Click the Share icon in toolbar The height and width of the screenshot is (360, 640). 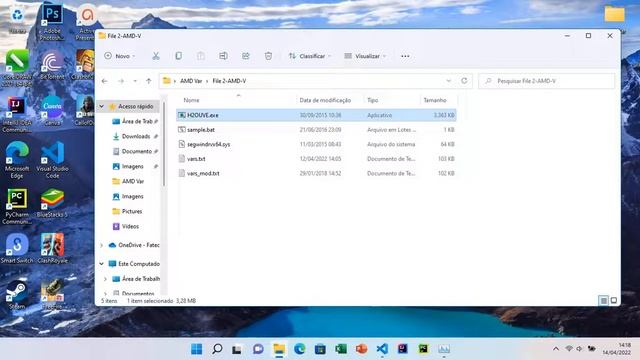pos(246,56)
